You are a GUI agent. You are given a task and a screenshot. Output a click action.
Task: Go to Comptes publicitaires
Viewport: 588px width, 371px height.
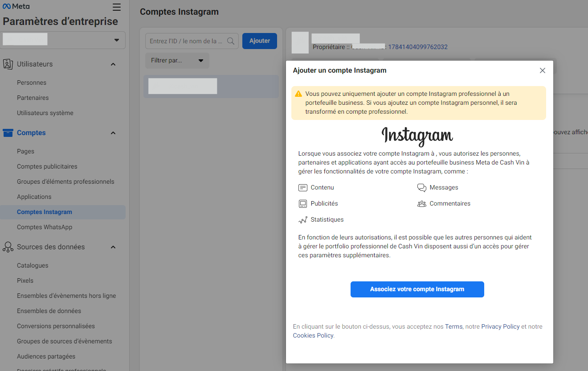47,166
